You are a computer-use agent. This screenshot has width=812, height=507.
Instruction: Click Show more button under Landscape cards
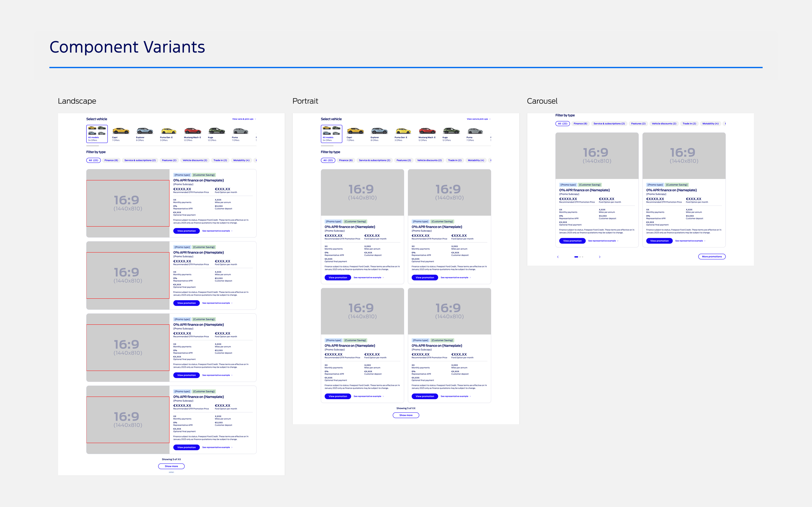[x=171, y=466]
